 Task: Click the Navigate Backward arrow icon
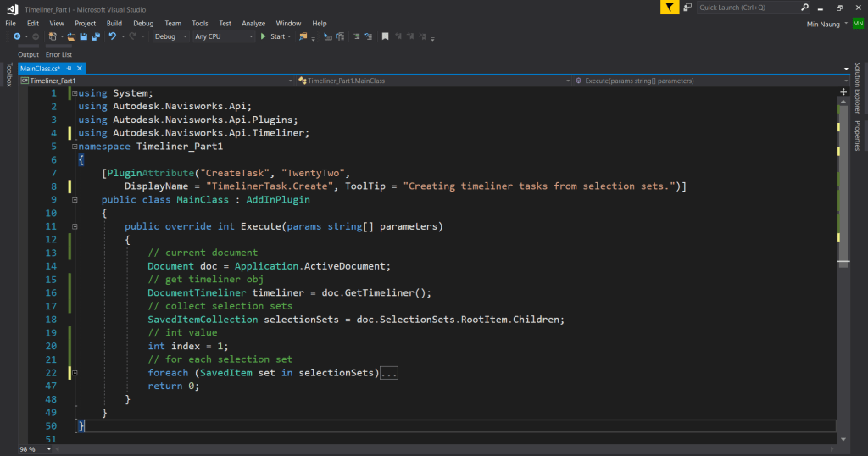point(16,37)
